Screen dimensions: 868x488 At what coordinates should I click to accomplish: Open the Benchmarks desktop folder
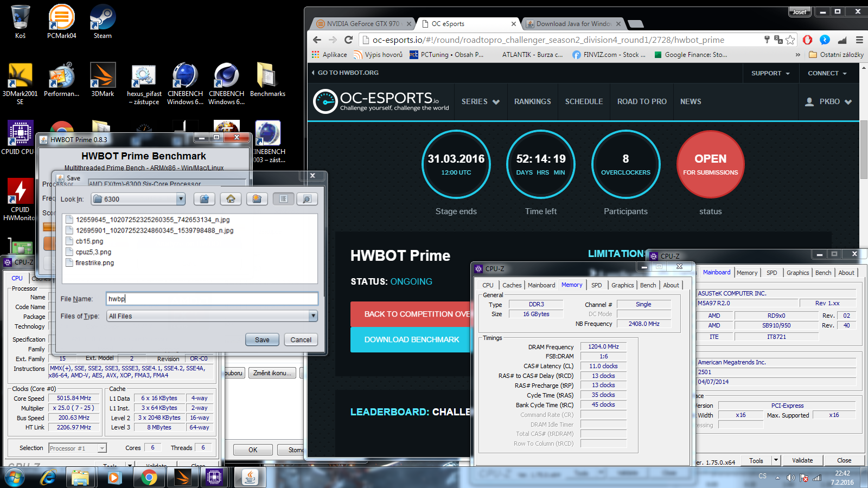coord(267,80)
